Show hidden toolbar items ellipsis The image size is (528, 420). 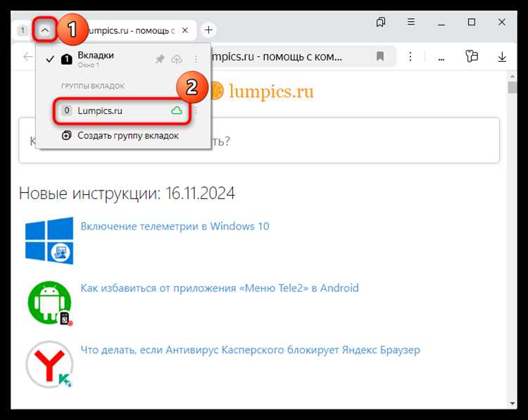point(441,58)
